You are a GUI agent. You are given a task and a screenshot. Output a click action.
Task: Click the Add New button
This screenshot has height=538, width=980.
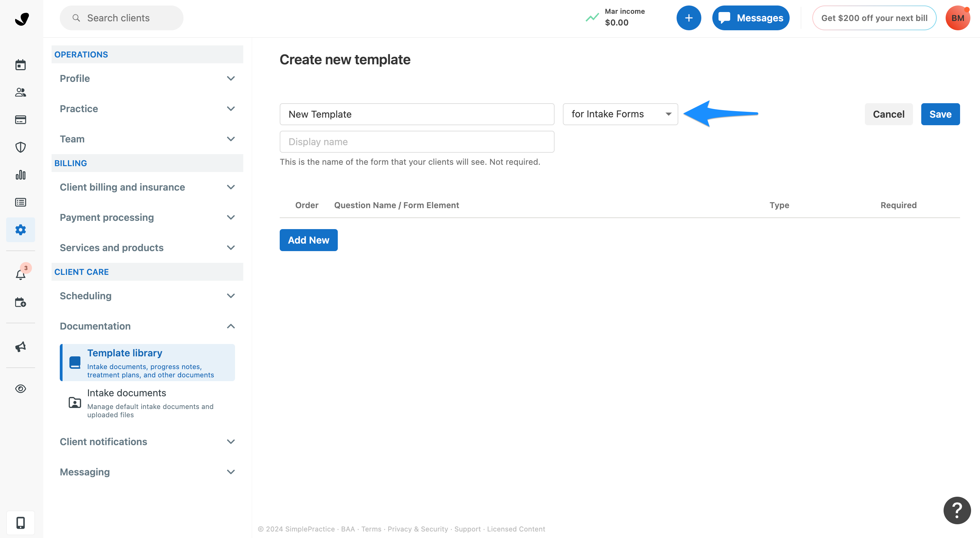308,240
